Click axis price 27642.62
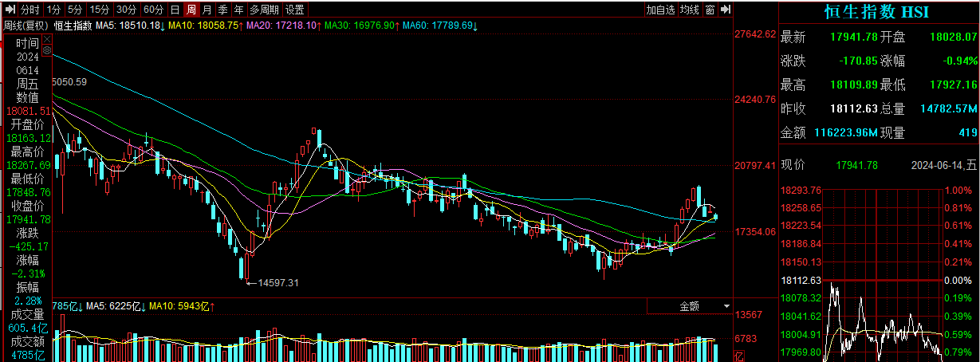980x362 pixels. (755, 34)
